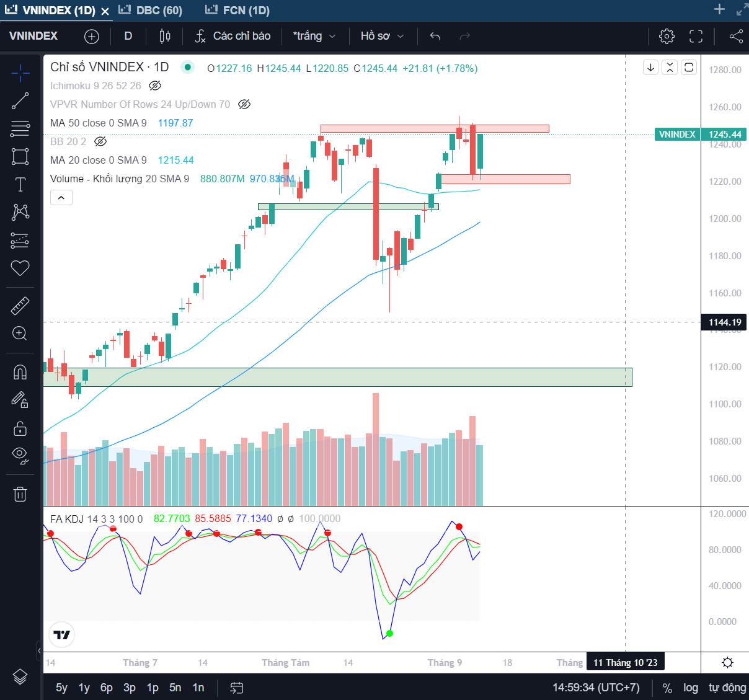Switch to the FCN (1D) tab
749x700 pixels.
[x=237, y=10]
